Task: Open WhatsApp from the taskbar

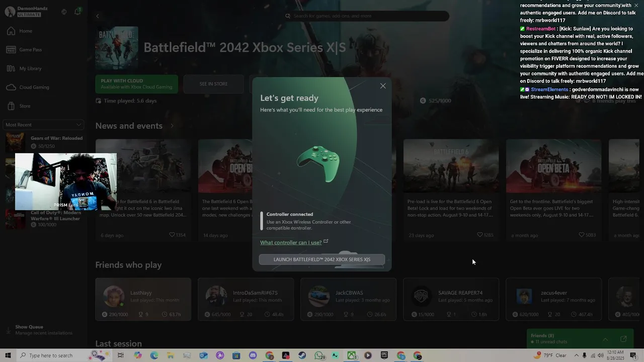Action: pos(319,355)
